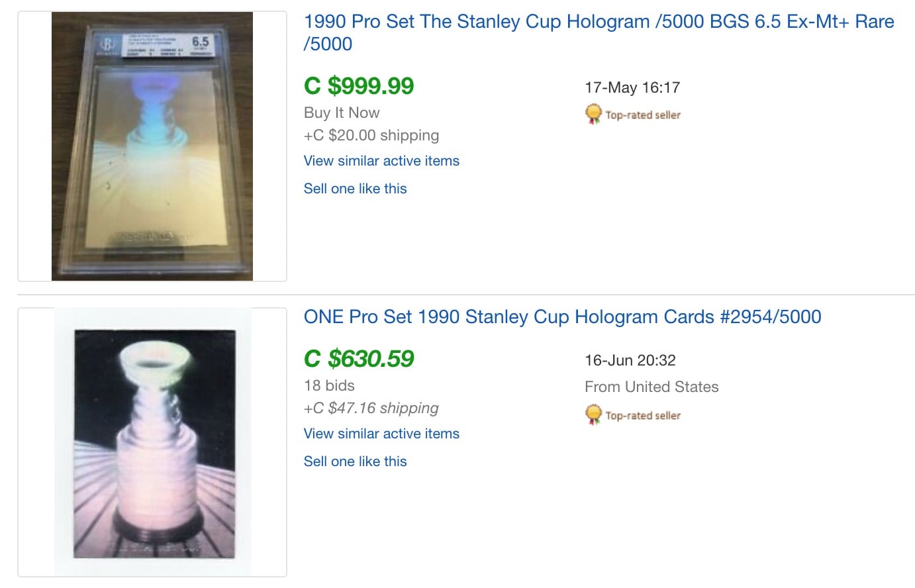This screenshot has width=915, height=588.
Task: Click 'Sell one like this' under the $999.99 listing
Action: pos(355,189)
